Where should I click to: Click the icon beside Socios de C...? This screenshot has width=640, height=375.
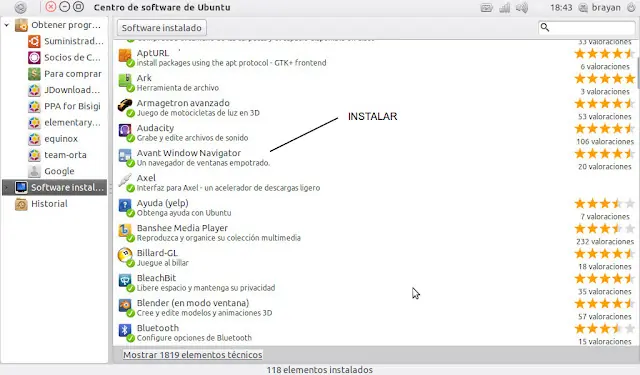34,58
